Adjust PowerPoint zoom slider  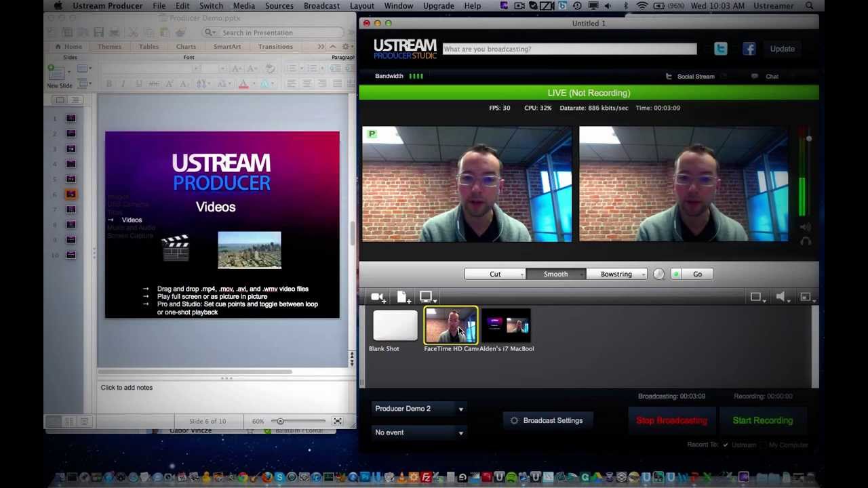click(280, 422)
